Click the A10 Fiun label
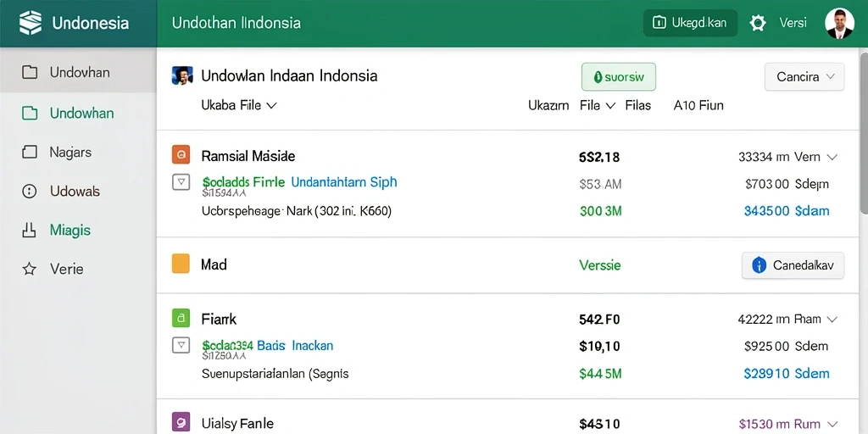Viewport: 868px width, 434px height. click(x=698, y=105)
